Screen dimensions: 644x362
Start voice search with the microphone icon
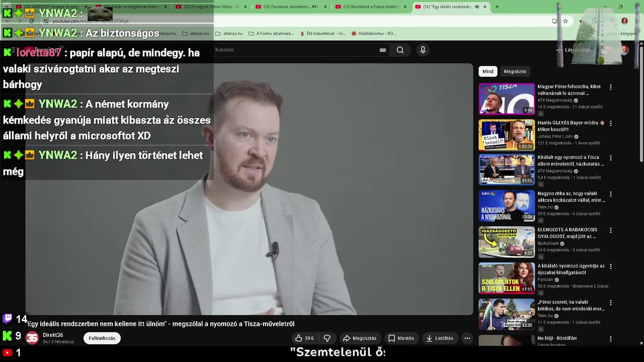pyautogui.click(x=423, y=50)
